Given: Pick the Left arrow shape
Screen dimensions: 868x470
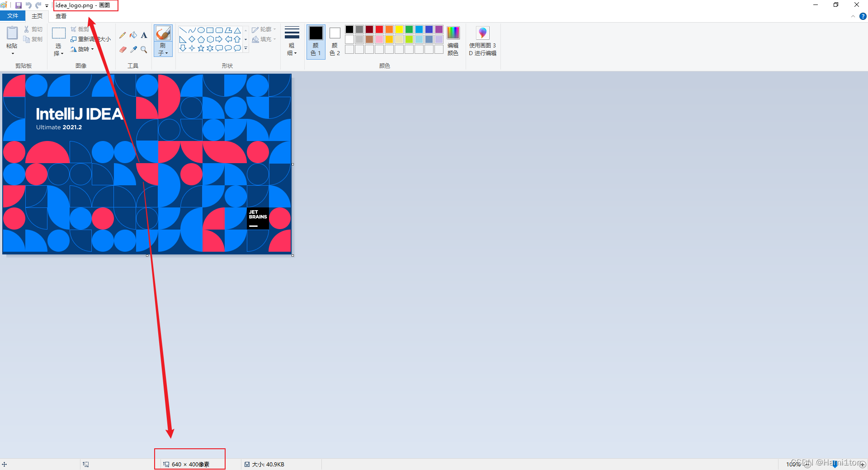Looking at the screenshot, I should (228, 39).
